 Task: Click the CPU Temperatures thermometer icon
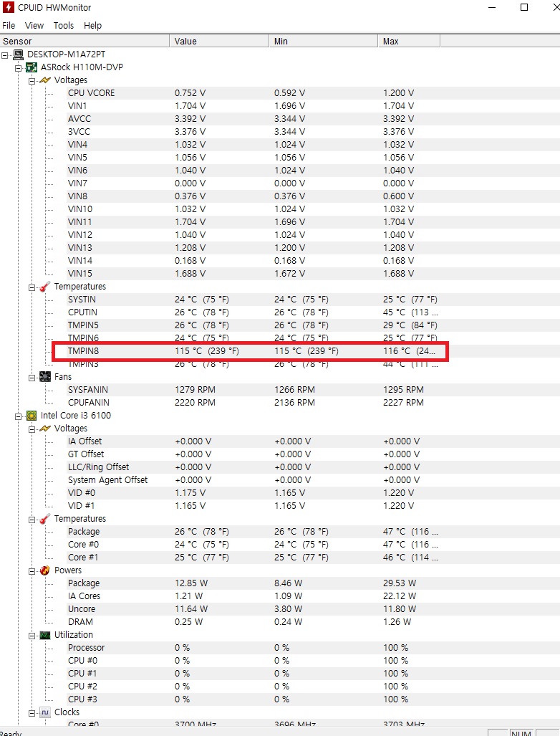pos(45,519)
